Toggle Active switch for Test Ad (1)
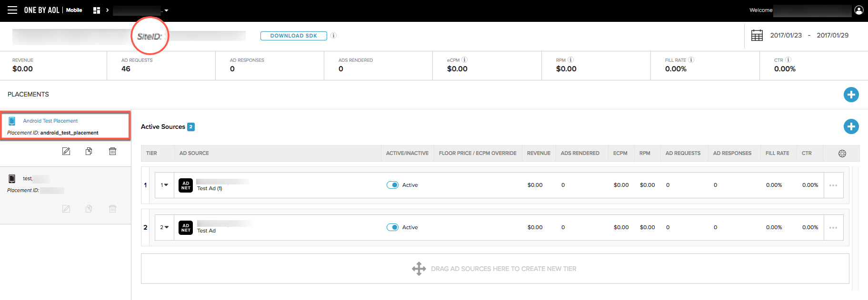The width and height of the screenshot is (868, 300). click(x=392, y=185)
